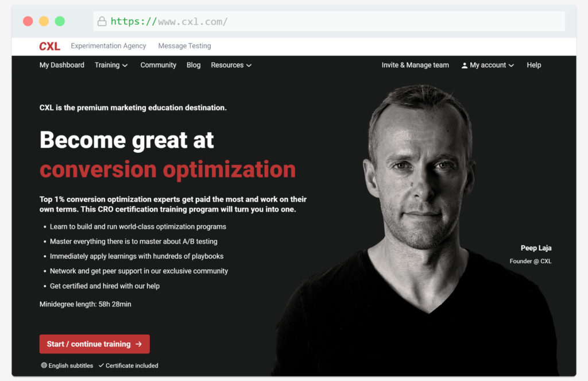The height and width of the screenshot is (381, 588).
Task: Open the My account dropdown
Action: tap(488, 66)
